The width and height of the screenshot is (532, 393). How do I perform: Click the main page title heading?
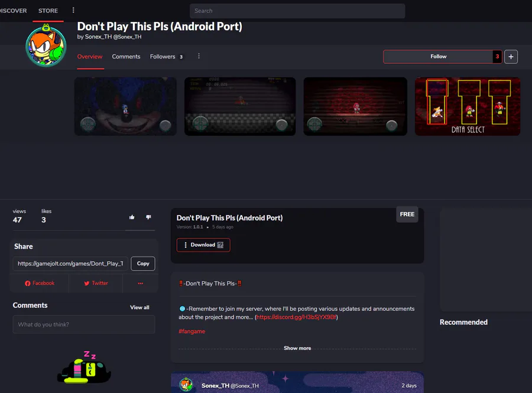pos(160,27)
